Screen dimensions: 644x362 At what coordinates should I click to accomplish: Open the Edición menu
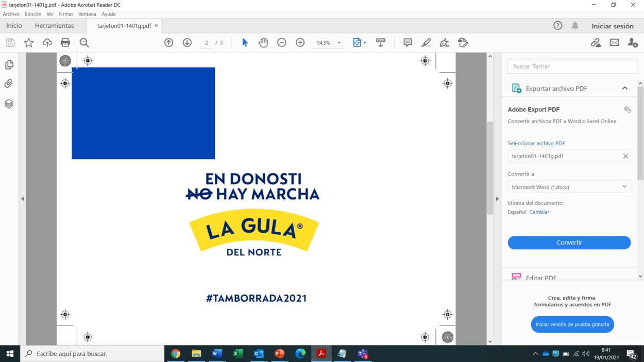[x=33, y=14]
